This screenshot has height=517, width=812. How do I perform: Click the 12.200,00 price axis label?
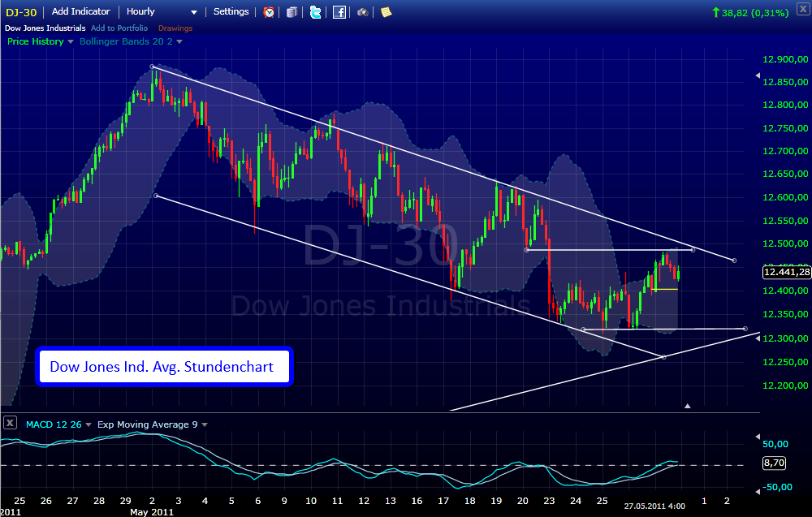point(785,386)
